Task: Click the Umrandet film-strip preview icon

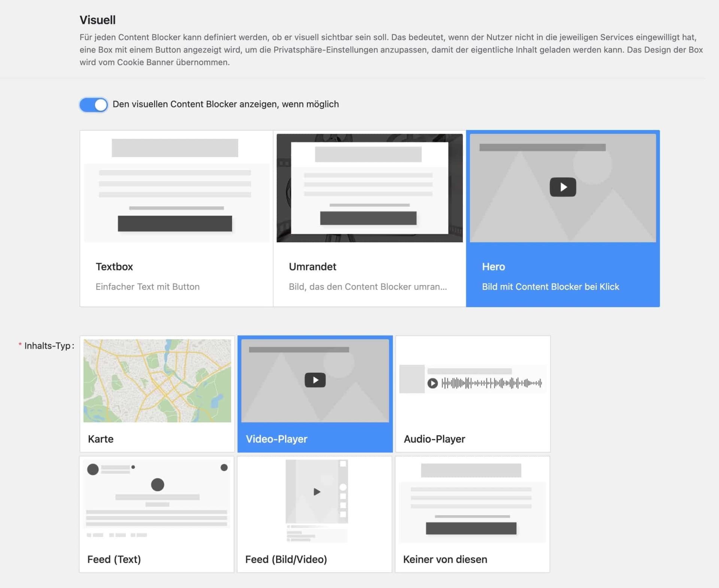Action: [369, 187]
